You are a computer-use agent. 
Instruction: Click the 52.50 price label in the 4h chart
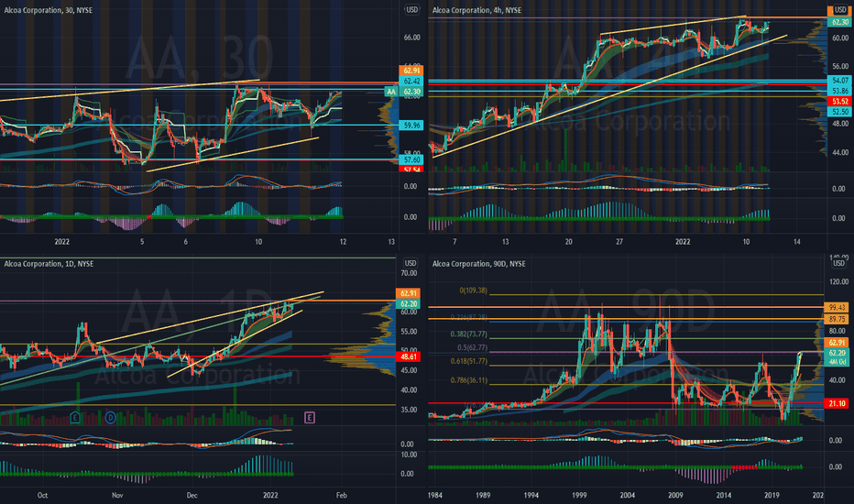point(839,112)
